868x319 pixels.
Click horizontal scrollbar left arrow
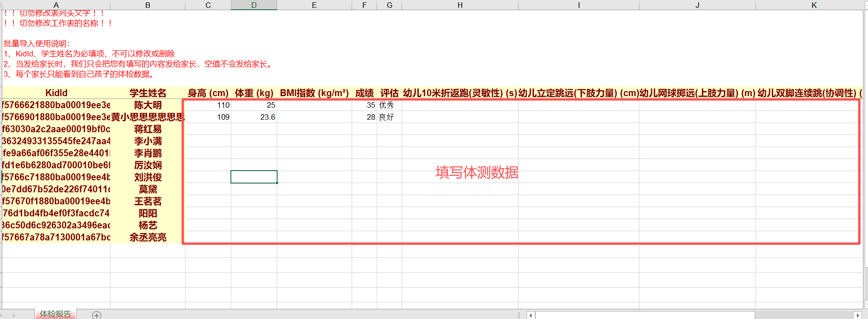[x=531, y=315]
